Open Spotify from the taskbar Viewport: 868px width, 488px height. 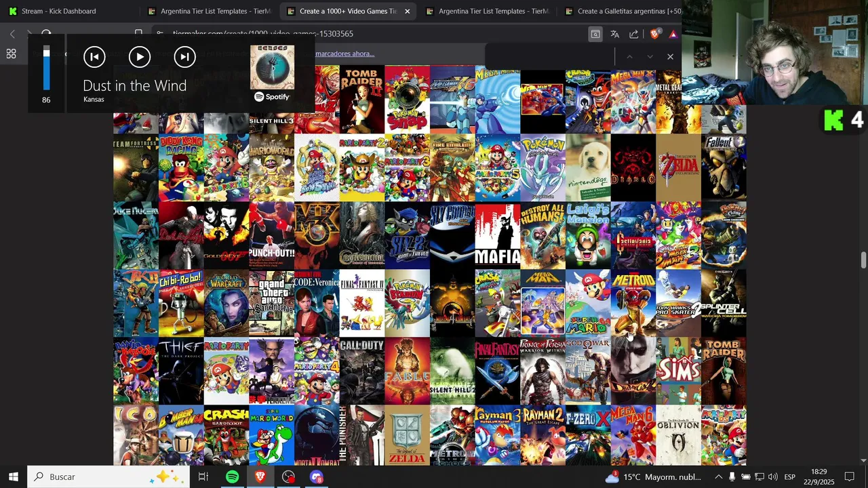tap(232, 477)
